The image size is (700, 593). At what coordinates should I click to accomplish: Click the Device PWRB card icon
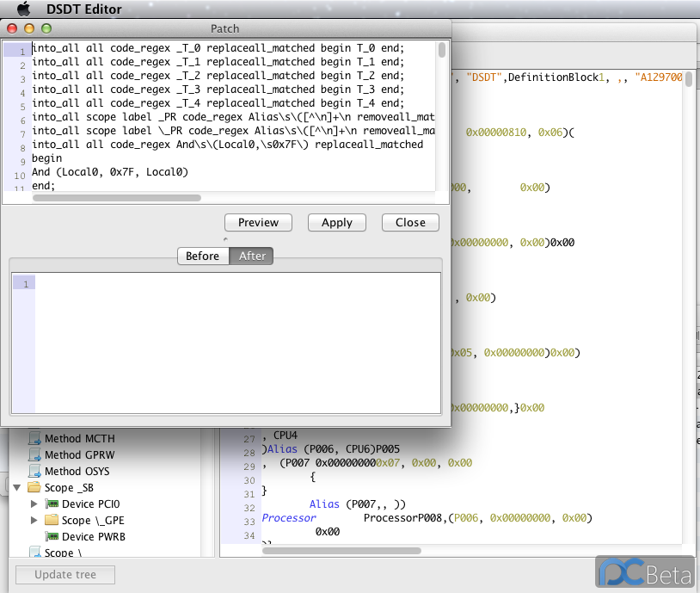(52, 537)
